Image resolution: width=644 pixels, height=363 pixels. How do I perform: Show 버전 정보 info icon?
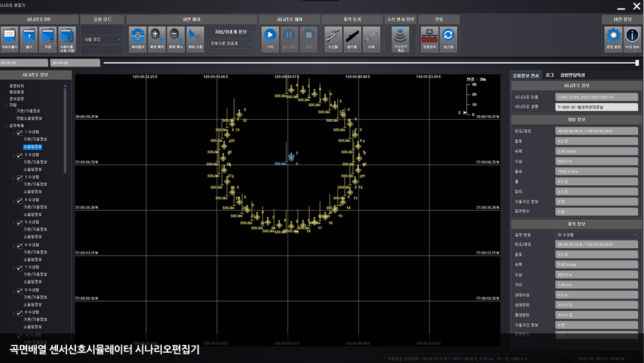pos(632,39)
